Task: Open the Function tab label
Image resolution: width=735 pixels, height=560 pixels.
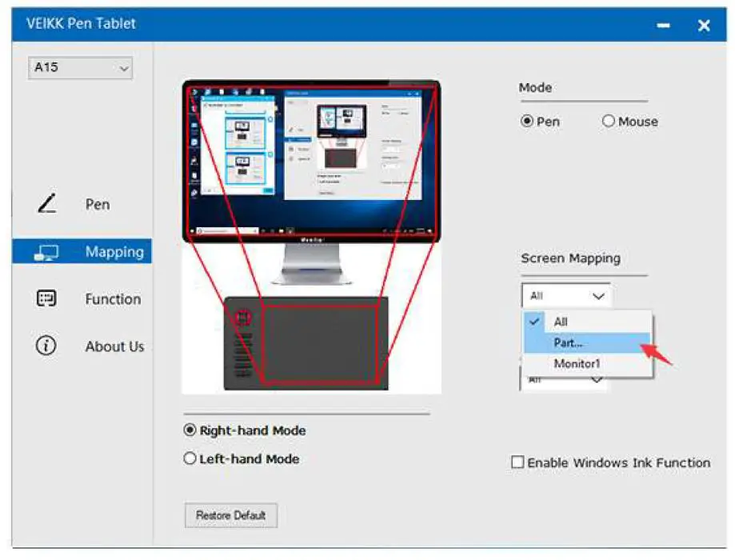Action: coord(113,299)
